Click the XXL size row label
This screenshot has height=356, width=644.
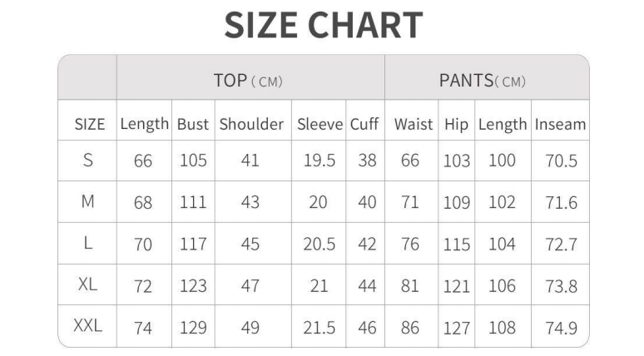(88, 327)
